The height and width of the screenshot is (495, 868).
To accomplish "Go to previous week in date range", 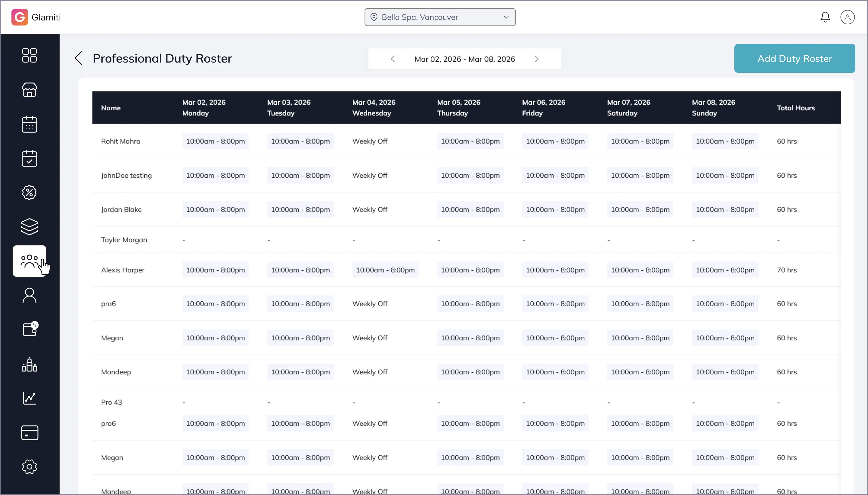I will pos(393,59).
